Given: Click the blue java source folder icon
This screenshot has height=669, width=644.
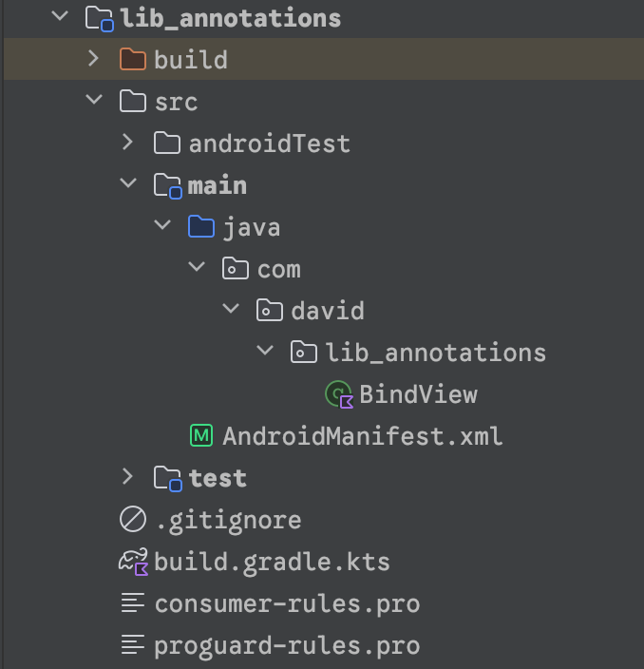Looking at the screenshot, I should point(201,227).
